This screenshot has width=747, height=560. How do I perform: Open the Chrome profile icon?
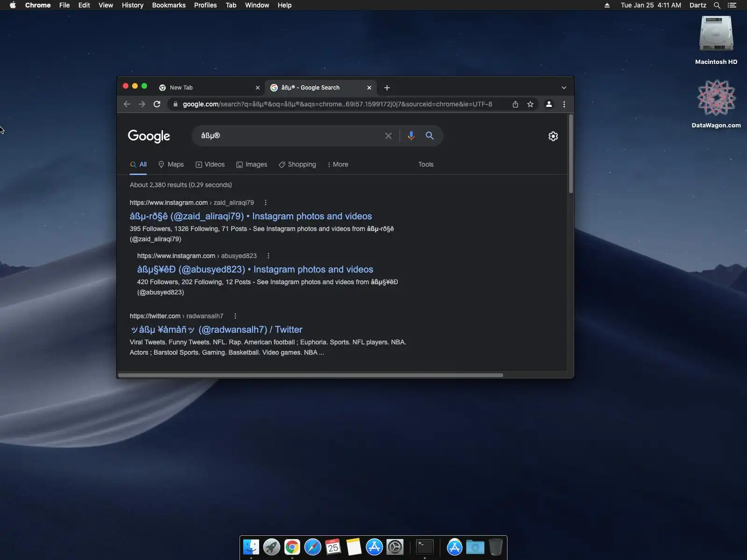(x=549, y=104)
